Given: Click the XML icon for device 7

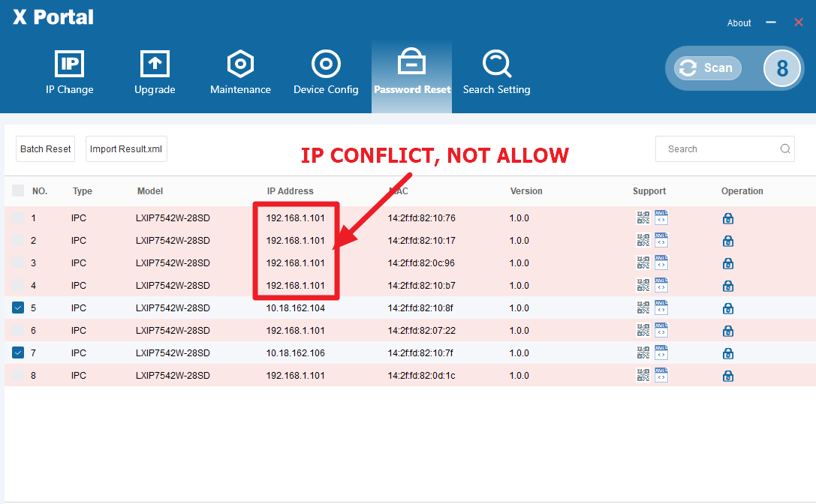Looking at the screenshot, I should tap(661, 352).
